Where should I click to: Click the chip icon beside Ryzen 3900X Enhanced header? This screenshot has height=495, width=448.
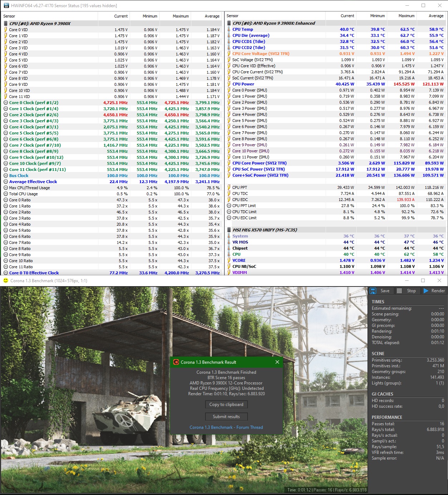click(229, 23)
